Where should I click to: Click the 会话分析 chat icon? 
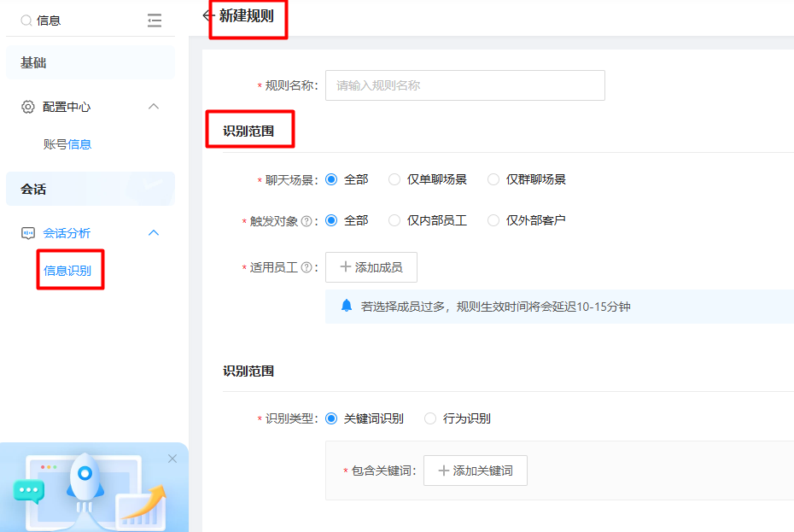[x=28, y=233]
